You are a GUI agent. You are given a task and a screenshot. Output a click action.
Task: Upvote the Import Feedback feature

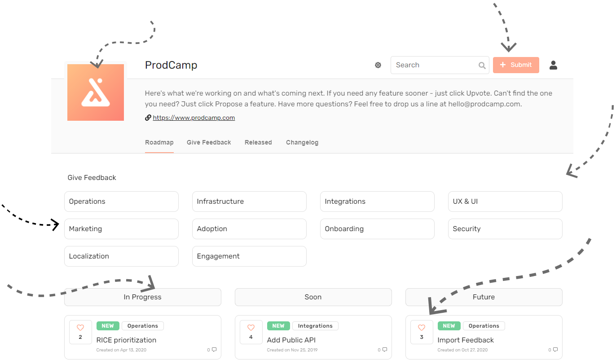[x=422, y=332]
